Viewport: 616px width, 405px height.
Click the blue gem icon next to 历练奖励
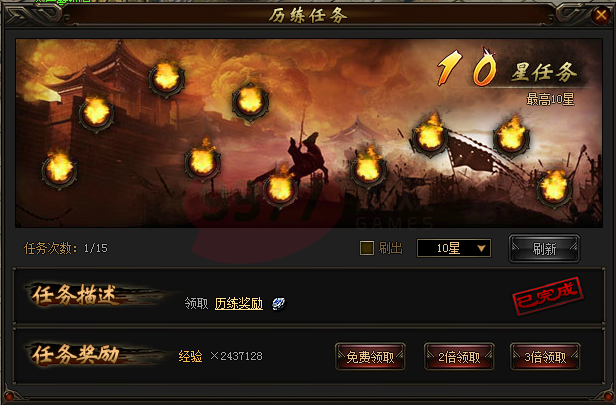[279, 304]
